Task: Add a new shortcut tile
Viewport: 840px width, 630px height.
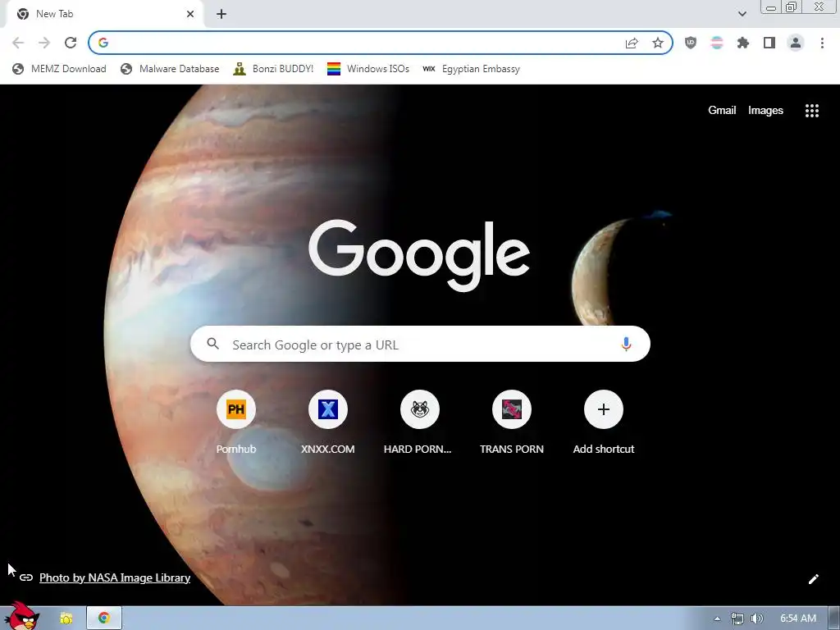Action: 603,422
